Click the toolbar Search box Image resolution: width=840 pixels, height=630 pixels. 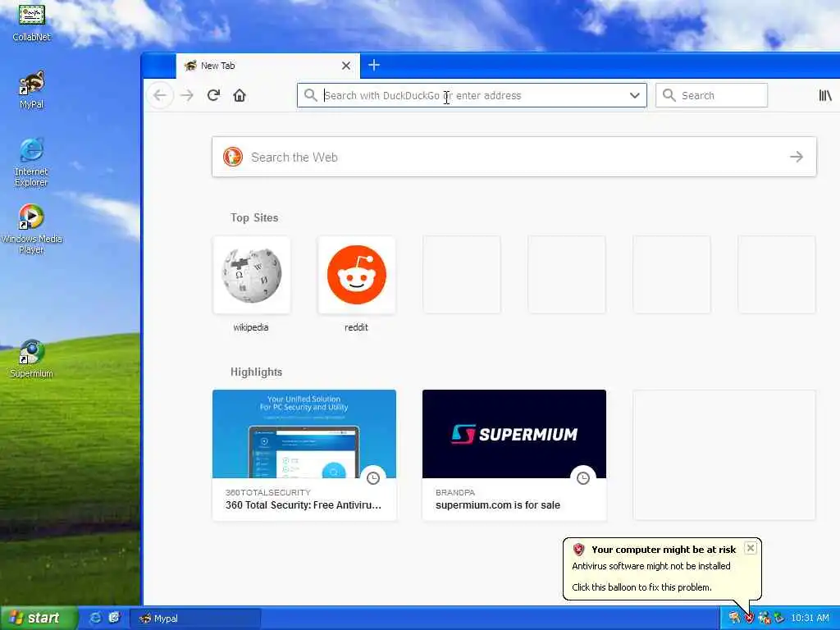coord(711,95)
